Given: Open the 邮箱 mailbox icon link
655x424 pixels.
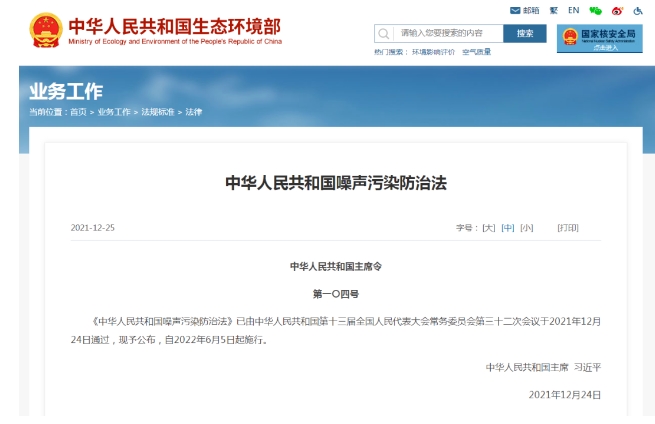Looking at the screenshot, I should [524, 10].
